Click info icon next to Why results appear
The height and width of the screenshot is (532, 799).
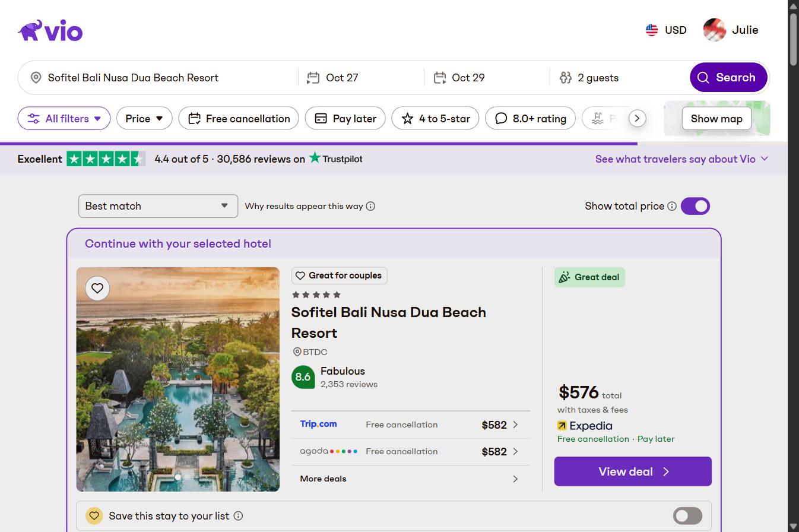pyautogui.click(x=370, y=206)
